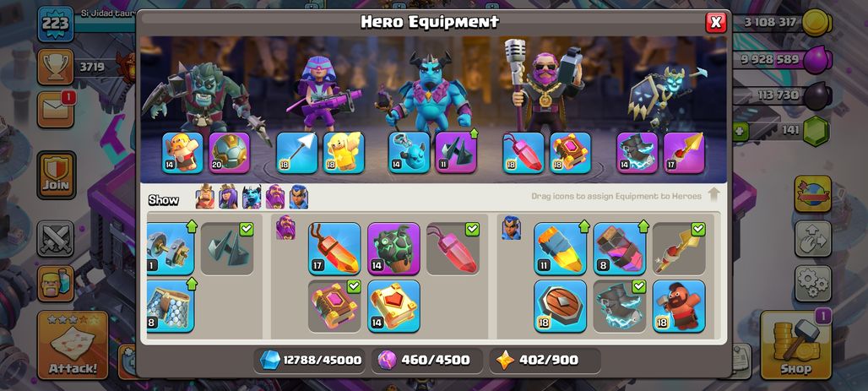Click the Rage Gem level 17 equipment
This screenshot has width=868, height=391.
click(334, 248)
